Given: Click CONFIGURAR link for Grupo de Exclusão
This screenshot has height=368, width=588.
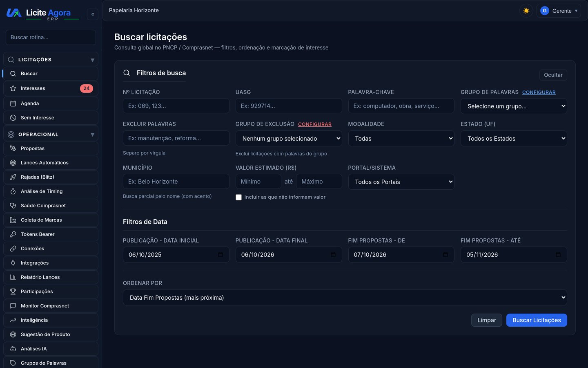Looking at the screenshot, I should (315, 124).
